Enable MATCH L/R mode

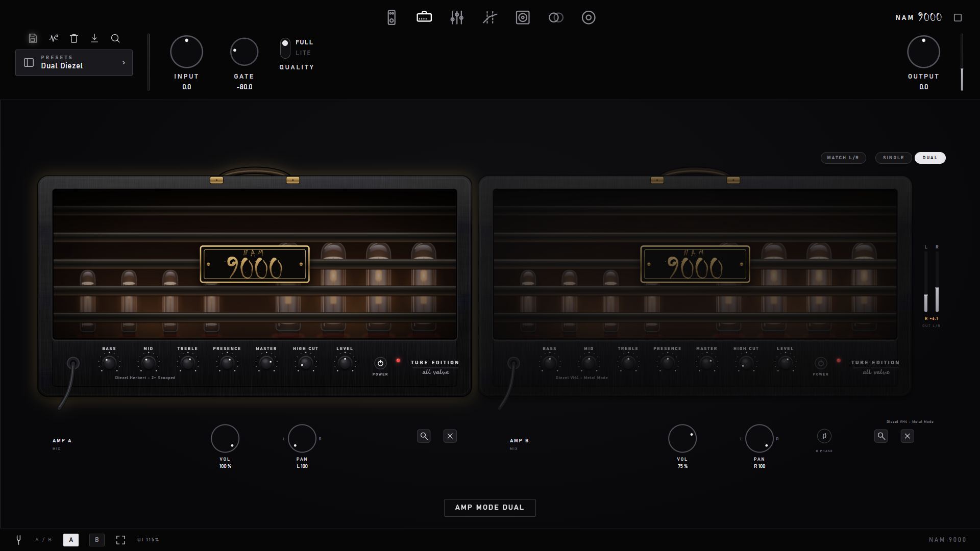point(843,158)
